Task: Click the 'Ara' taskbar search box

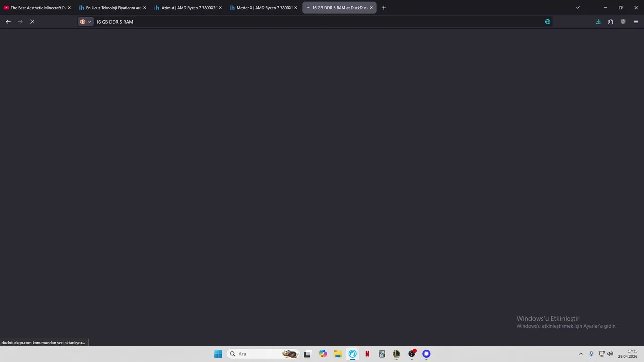Action: pos(263,354)
